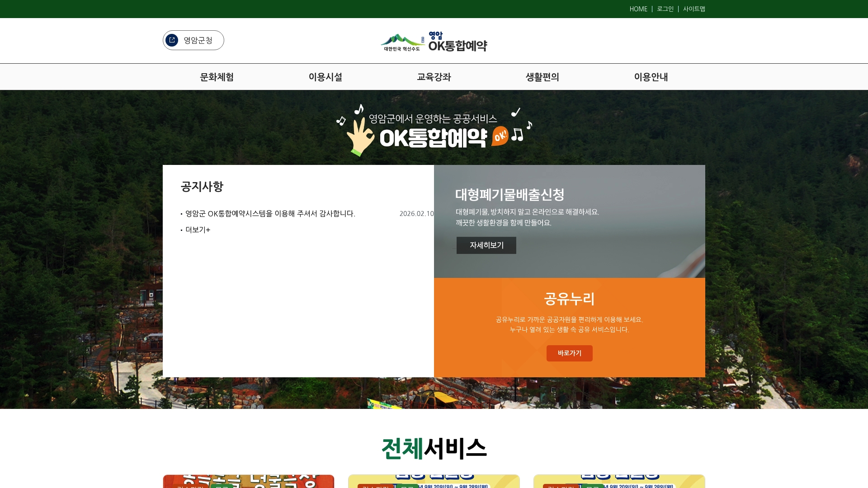Click the 영암 OK통합예약 header logo
The image size is (868, 488).
pos(434,42)
